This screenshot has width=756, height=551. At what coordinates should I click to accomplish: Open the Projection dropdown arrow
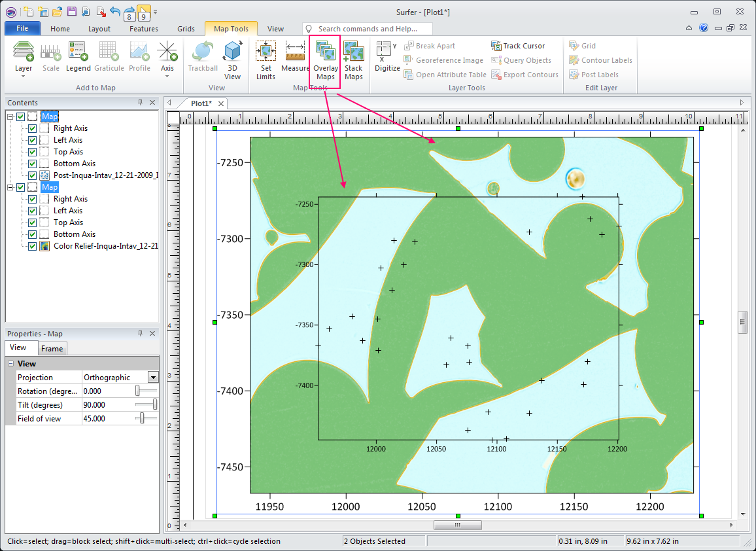(x=153, y=378)
